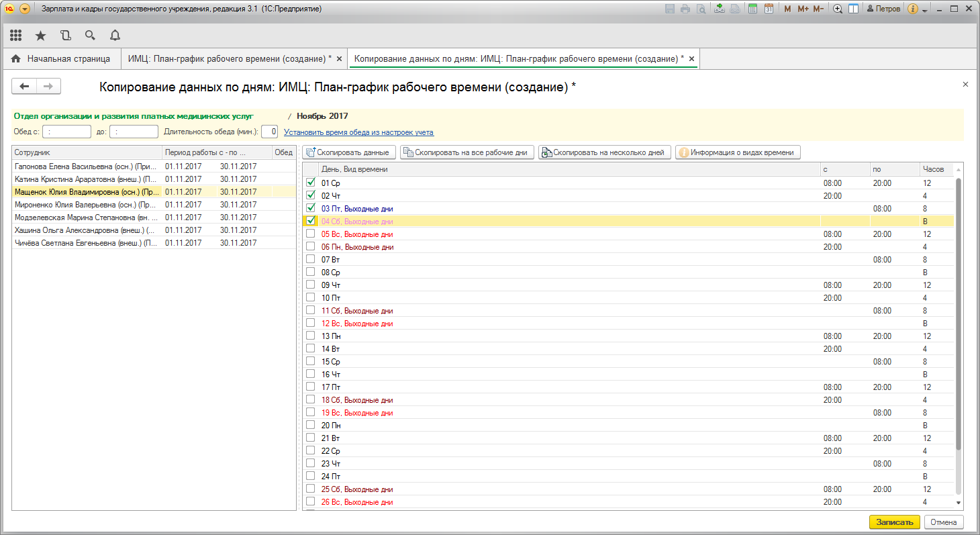
Task: Open the sections menu grid icon
Action: pyautogui.click(x=16, y=36)
